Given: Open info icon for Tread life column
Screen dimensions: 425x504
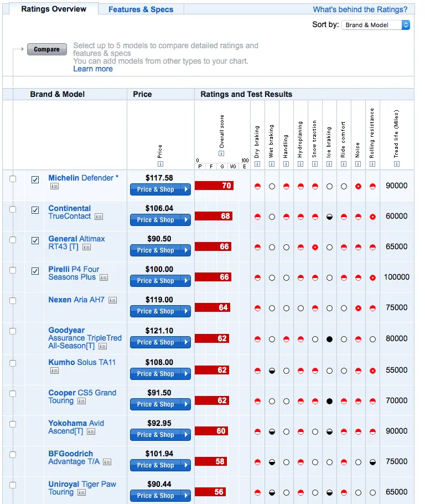Looking at the screenshot, I should tap(397, 164).
